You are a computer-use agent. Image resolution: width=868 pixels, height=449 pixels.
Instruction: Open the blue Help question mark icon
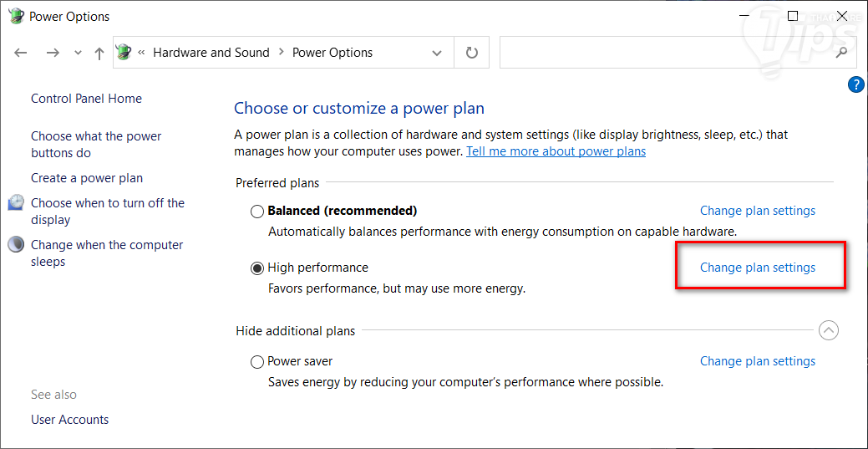click(855, 84)
